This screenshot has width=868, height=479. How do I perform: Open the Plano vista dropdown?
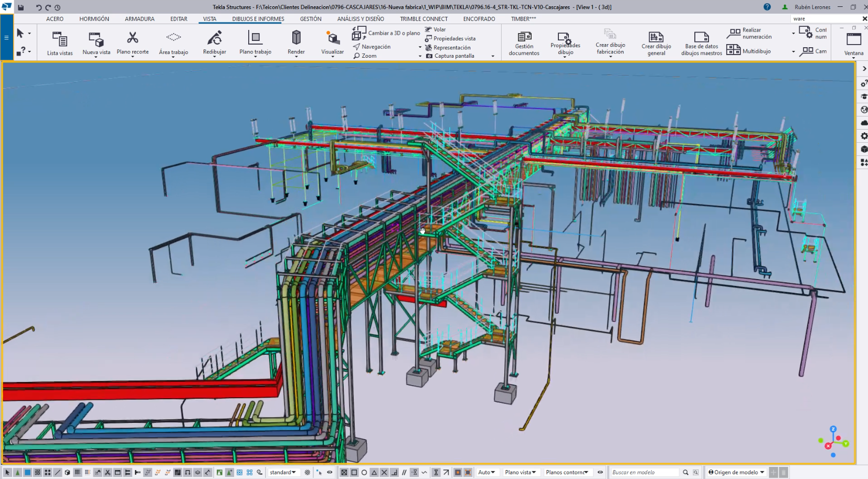point(520,472)
